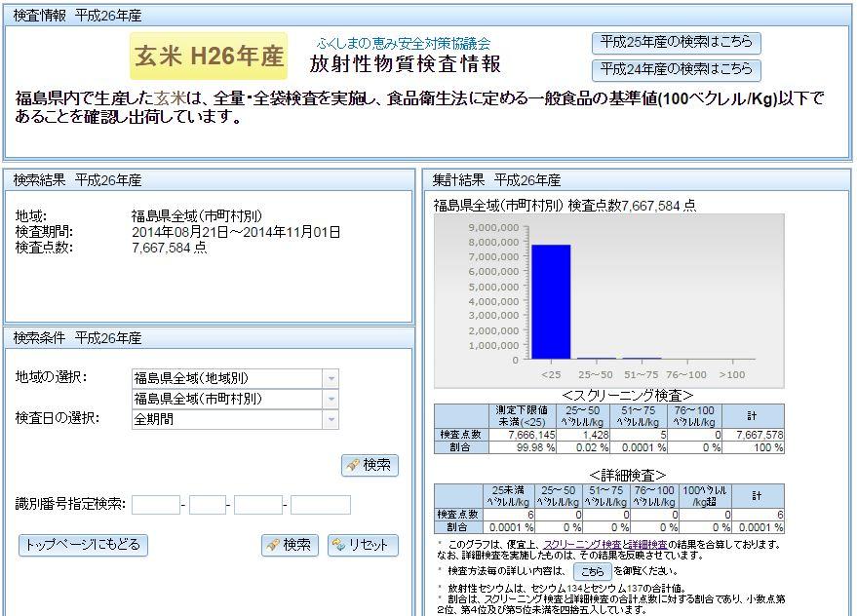Focus the first identification number field
Viewport: 857px width, 616px height.
[x=156, y=505]
